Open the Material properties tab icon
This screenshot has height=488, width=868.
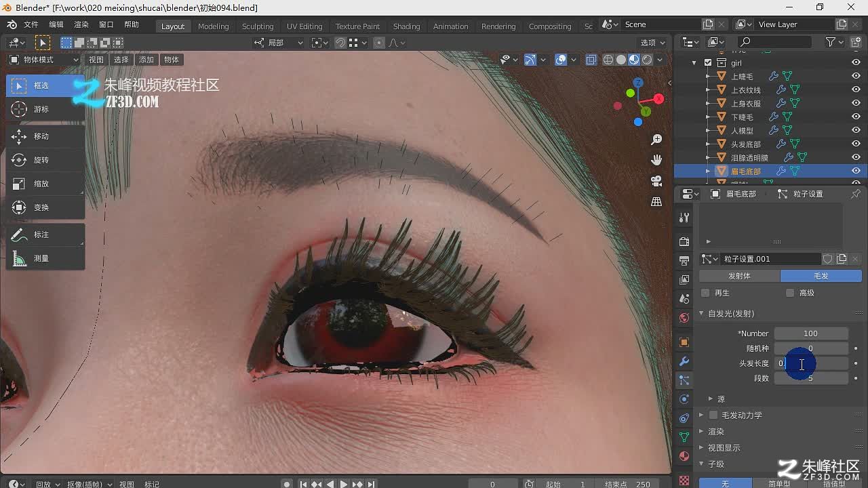(684, 456)
